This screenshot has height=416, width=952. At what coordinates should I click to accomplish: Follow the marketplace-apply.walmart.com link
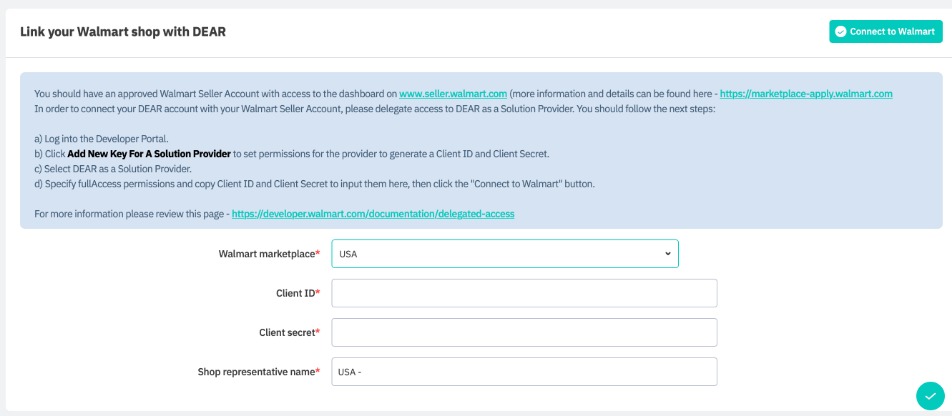(x=806, y=93)
